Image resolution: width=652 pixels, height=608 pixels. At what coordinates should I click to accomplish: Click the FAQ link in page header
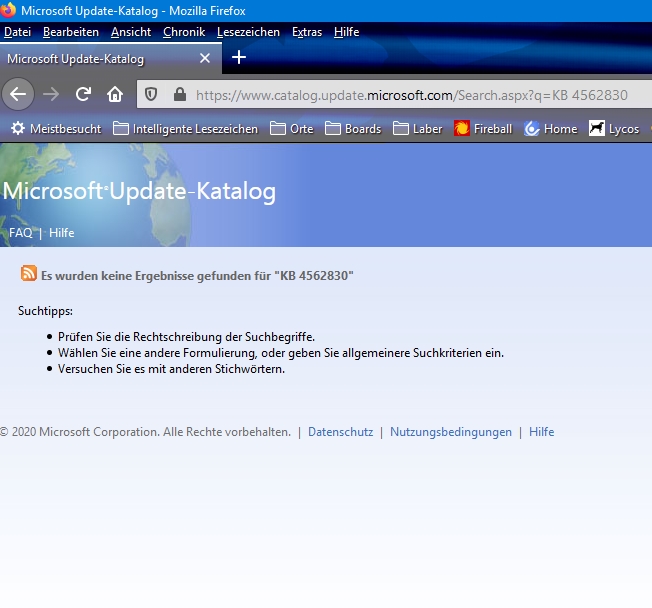[x=20, y=233]
